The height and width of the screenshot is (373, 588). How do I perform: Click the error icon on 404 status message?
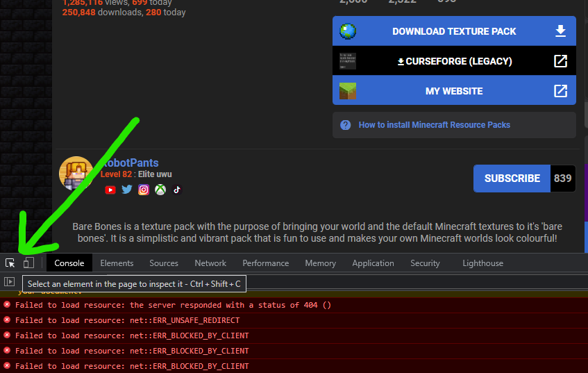point(7,305)
